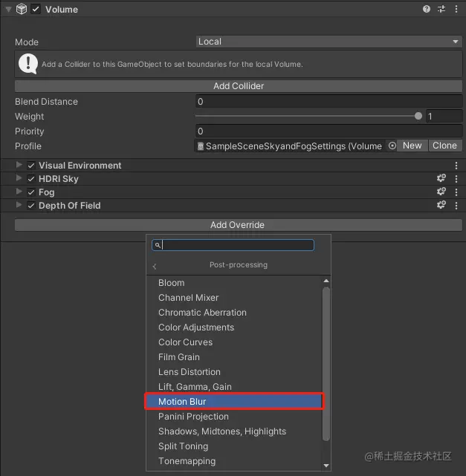Open the Volume component kebab menu

pyautogui.click(x=456, y=10)
